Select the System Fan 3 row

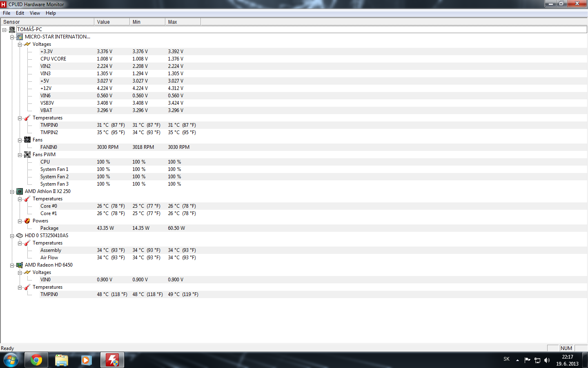pos(313,184)
